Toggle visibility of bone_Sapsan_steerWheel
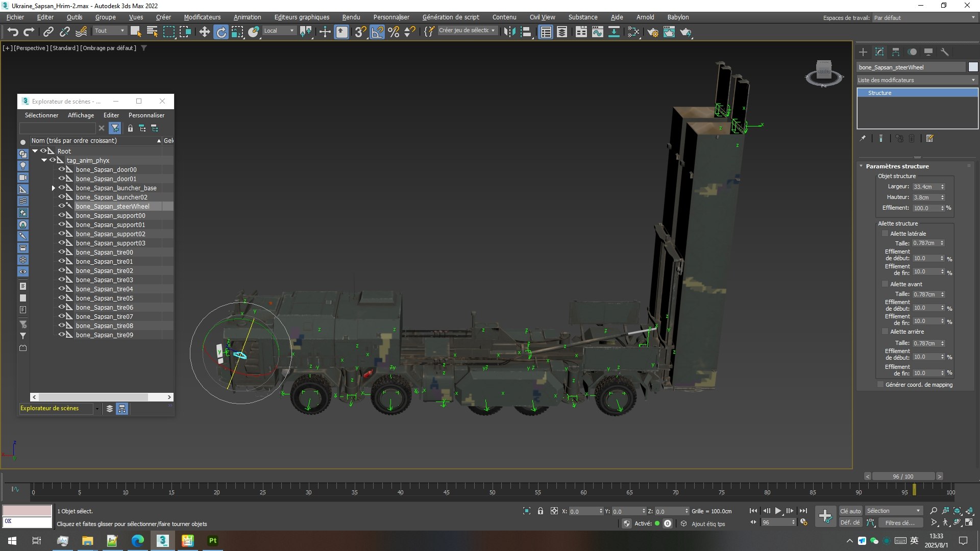Viewport: 980px width, 551px height. (x=62, y=206)
